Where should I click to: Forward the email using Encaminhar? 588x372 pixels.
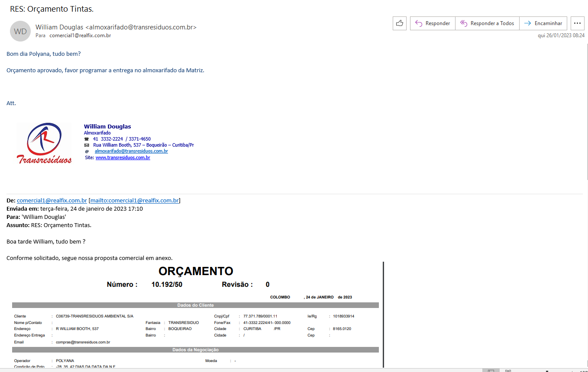click(543, 23)
